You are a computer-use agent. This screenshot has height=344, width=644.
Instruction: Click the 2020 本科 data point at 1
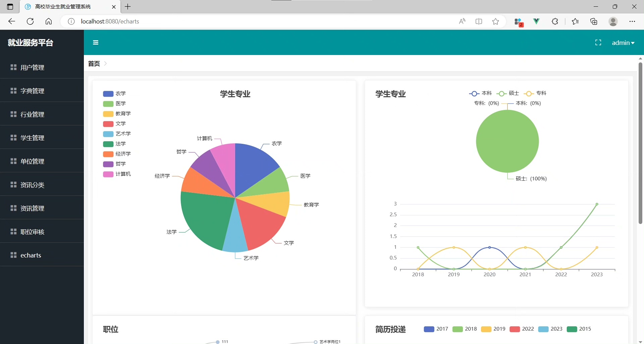coord(489,247)
